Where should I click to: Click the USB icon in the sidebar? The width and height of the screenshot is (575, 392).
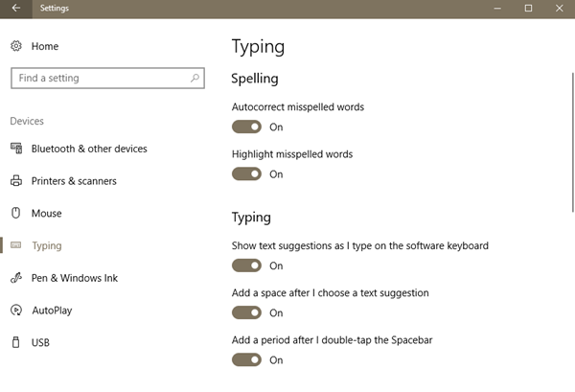pyautogui.click(x=15, y=342)
